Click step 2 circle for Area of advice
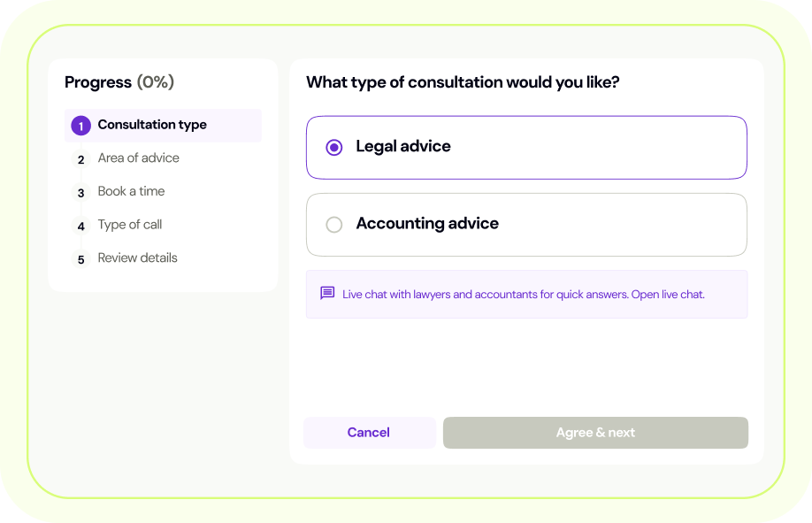 (x=80, y=159)
